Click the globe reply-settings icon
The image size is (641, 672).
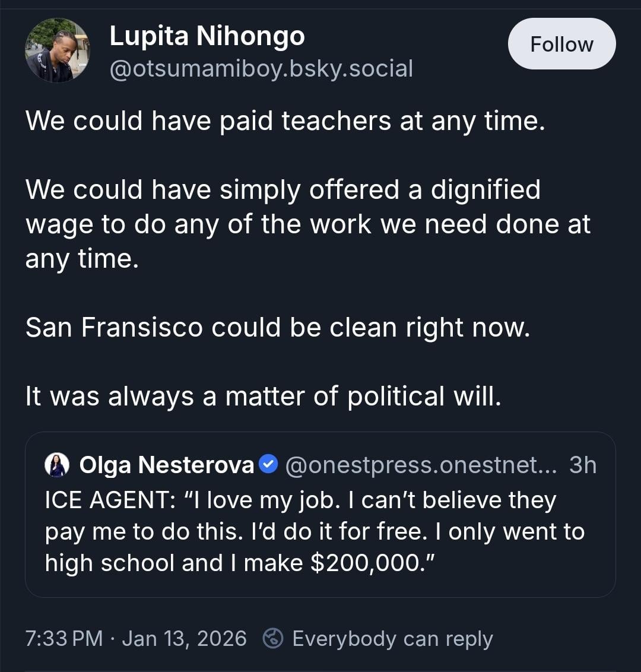pyautogui.click(x=273, y=639)
